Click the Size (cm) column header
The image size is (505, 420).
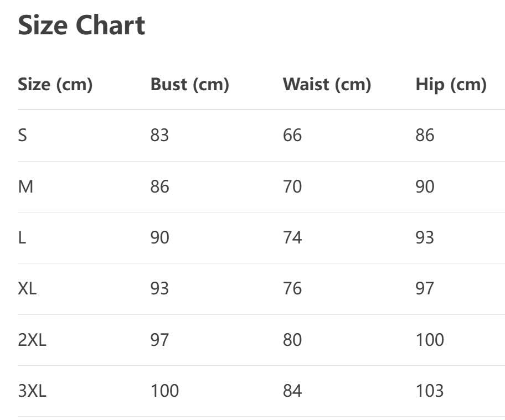[x=55, y=85]
